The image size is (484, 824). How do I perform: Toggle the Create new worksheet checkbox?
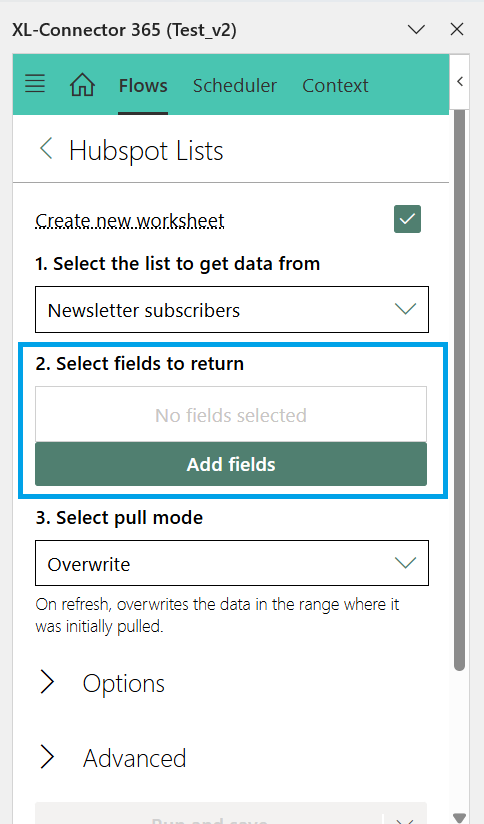click(x=407, y=219)
